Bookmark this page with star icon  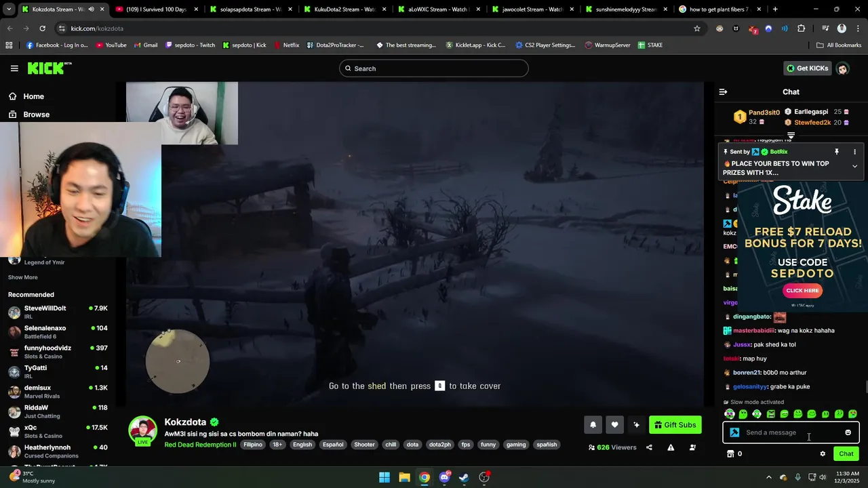(696, 28)
